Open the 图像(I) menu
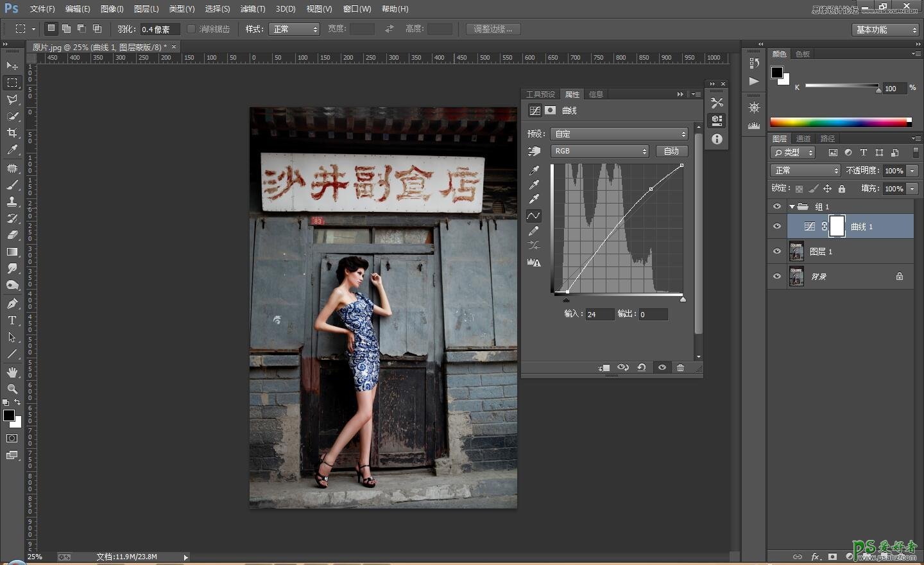This screenshot has width=924, height=565. (112, 9)
